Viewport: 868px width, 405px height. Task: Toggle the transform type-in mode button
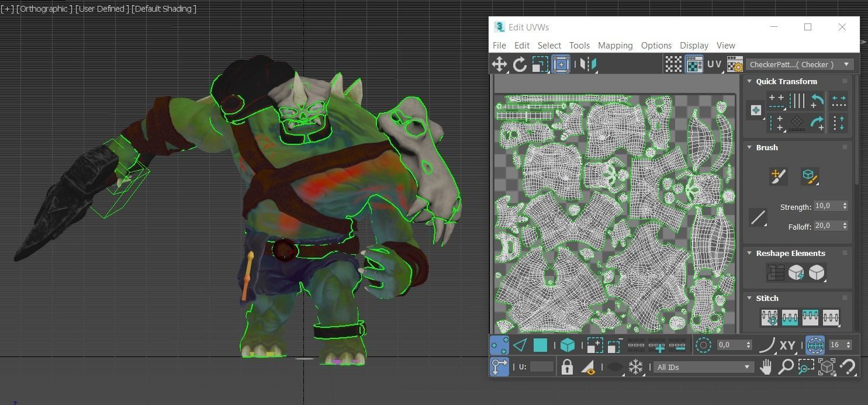[x=499, y=367]
